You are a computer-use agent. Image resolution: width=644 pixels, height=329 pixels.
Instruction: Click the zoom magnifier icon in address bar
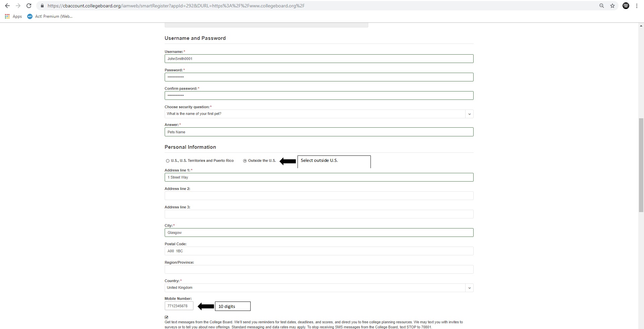tap(602, 6)
